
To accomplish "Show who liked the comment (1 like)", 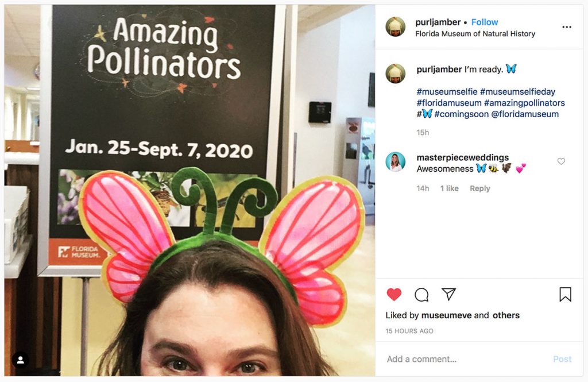I will [x=449, y=188].
